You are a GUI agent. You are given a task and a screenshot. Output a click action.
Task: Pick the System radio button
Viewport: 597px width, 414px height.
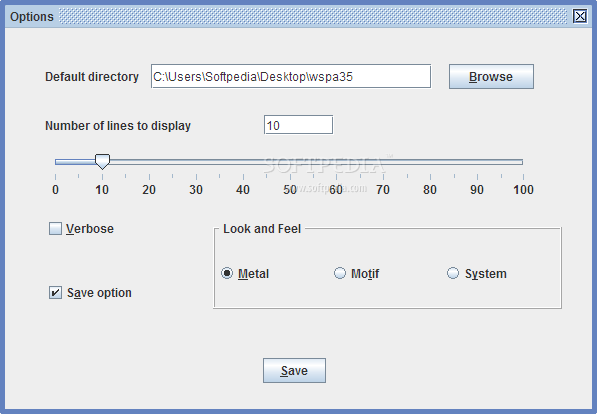(453, 273)
